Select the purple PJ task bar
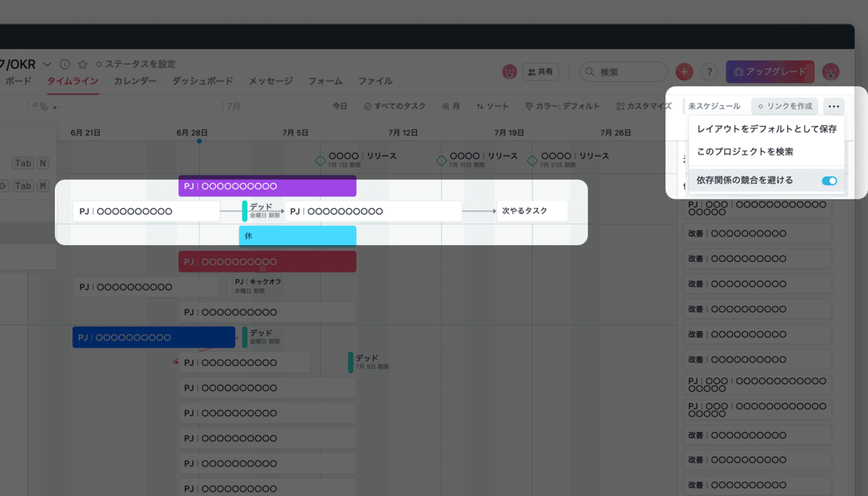Image resolution: width=868 pixels, height=496 pixels. 267,186
